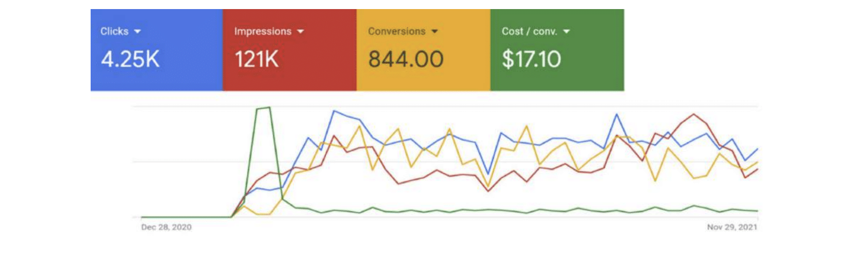Viewport: 868px width, 271px height.
Task: Click the Dec 28, 2020 start date label
Action: 166,227
